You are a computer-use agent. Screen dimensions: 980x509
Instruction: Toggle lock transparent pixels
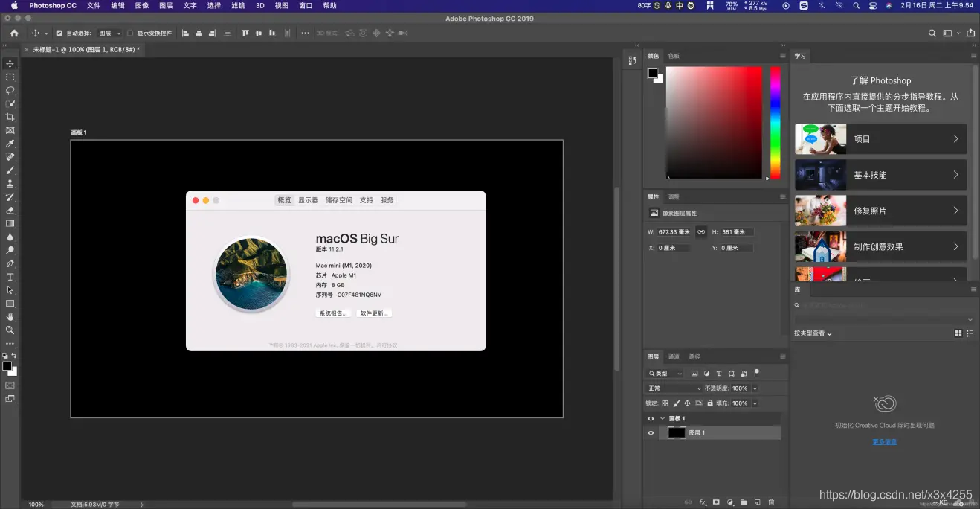point(665,403)
